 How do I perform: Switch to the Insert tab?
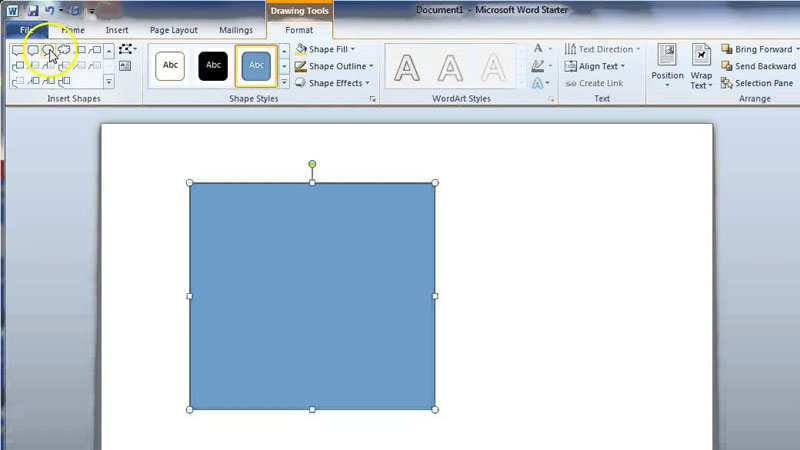click(x=117, y=30)
